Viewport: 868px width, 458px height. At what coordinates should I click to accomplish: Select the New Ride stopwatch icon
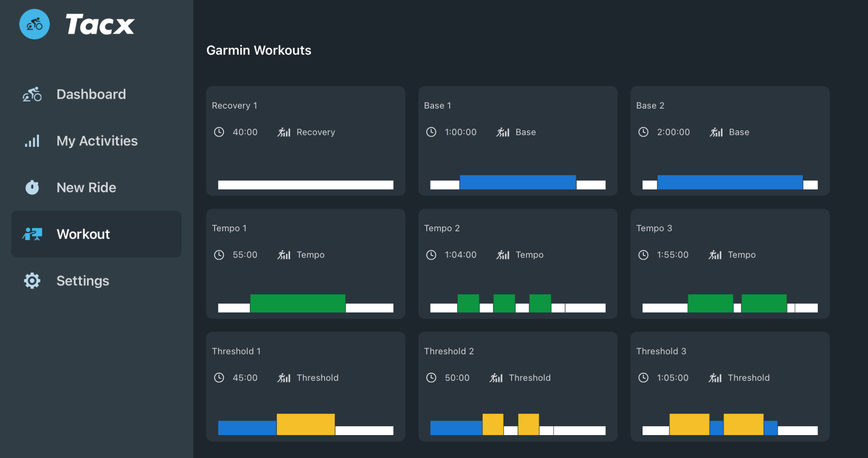point(32,187)
